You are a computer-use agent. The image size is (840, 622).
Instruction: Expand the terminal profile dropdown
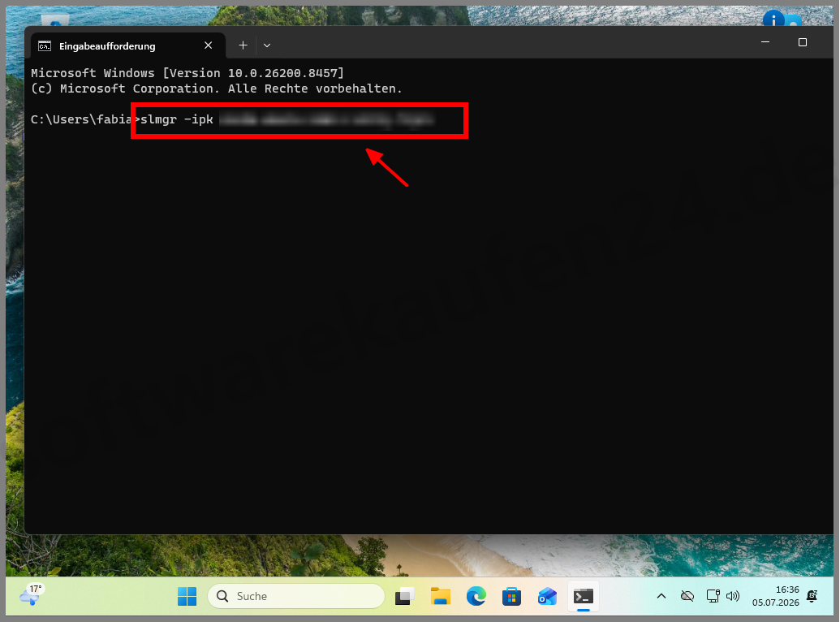pyautogui.click(x=267, y=45)
